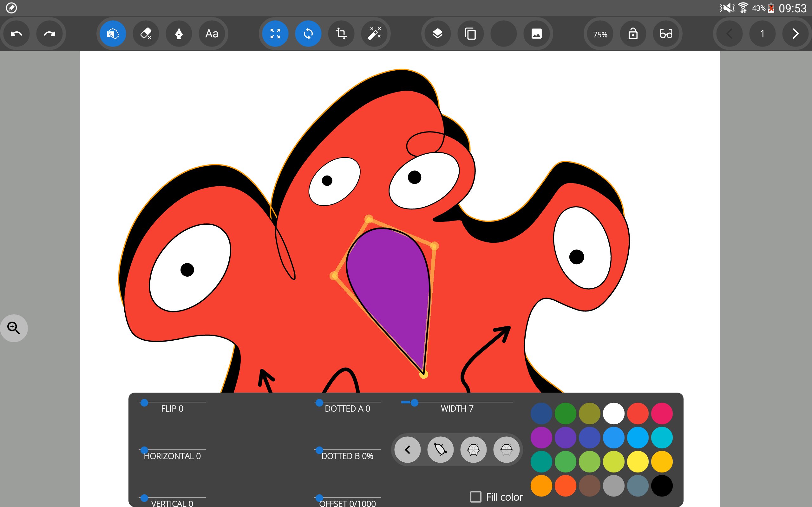
Task: Toggle the glasses preview mode
Action: tap(666, 34)
